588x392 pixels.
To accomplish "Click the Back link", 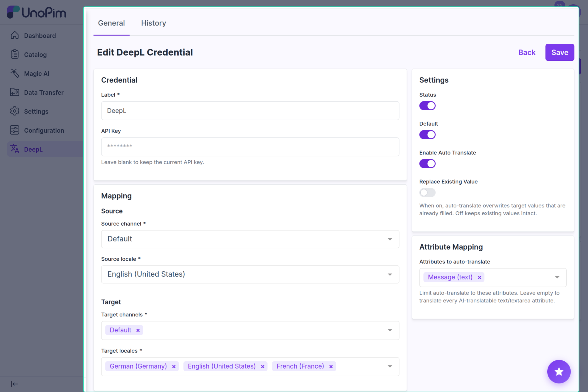I will [x=527, y=52].
